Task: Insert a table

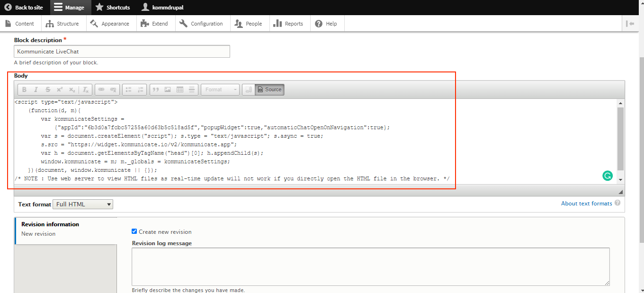Action: click(x=180, y=89)
